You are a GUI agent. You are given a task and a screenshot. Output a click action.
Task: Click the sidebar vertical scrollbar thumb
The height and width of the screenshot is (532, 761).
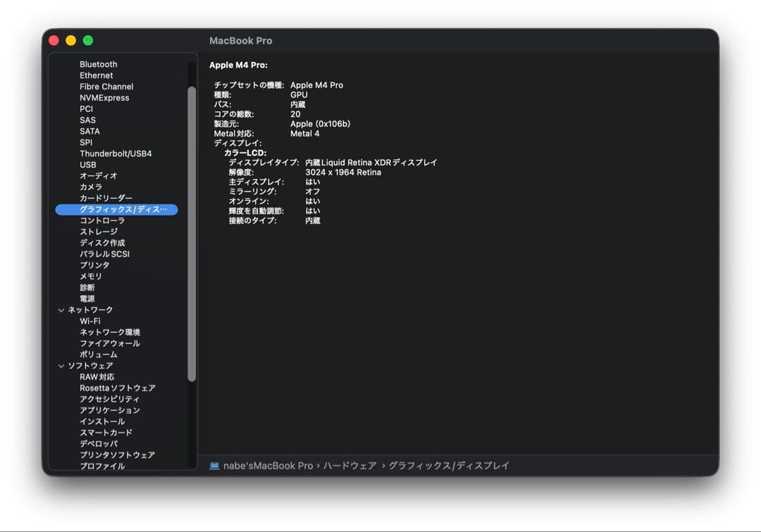click(192, 234)
